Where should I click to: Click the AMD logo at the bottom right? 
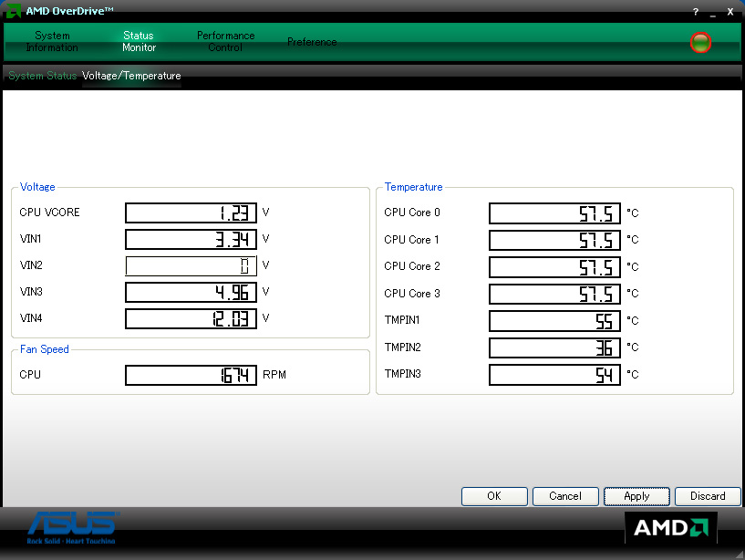coord(670,528)
